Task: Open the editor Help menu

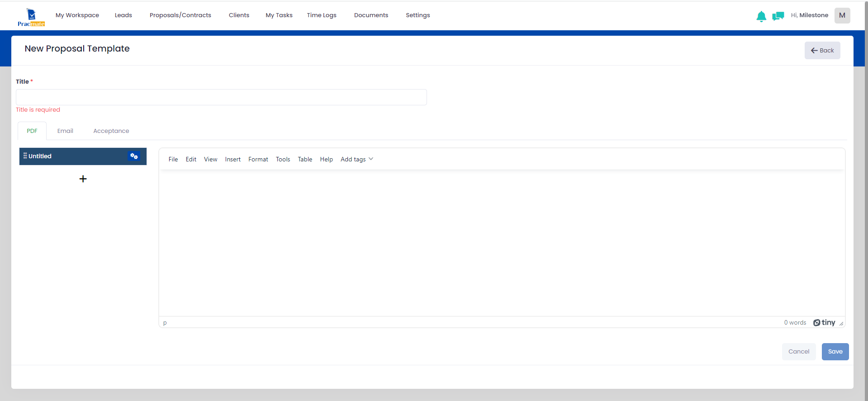Action: coord(326,159)
